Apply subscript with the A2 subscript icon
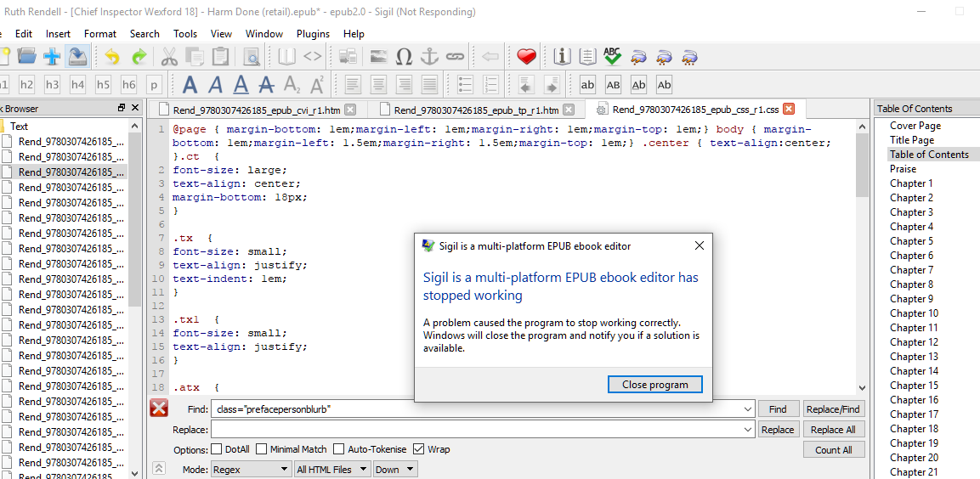Screen dimensions: 980x479 [x=292, y=84]
